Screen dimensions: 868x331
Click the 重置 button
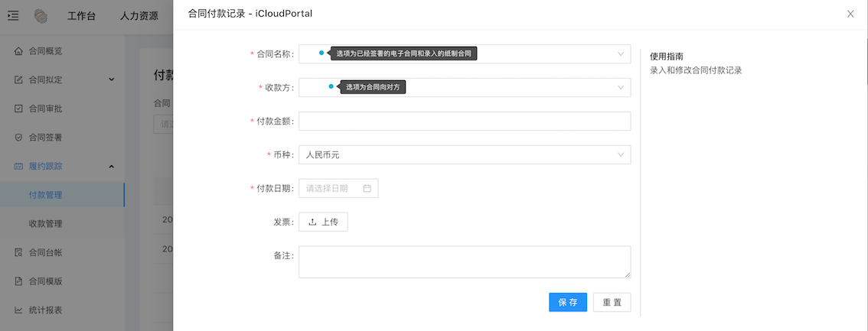tap(612, 303)
